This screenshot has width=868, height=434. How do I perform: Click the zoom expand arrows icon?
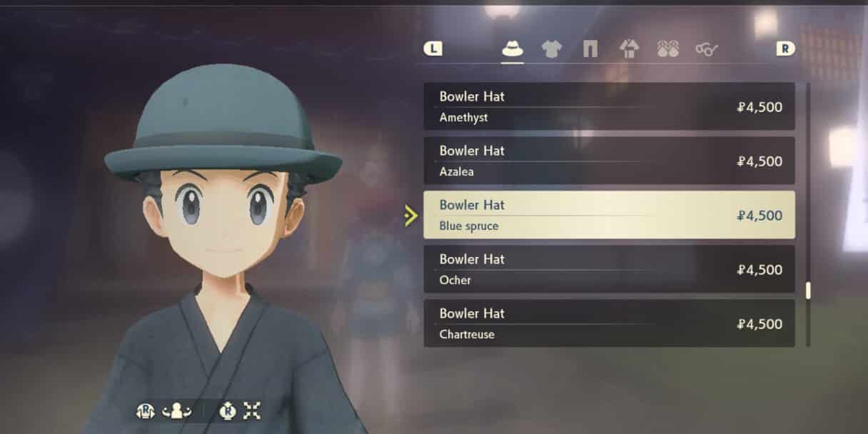coord(252,410)
